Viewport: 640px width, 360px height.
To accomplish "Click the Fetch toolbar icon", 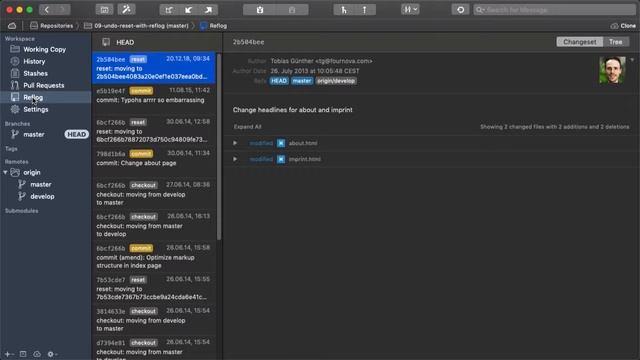I will pyautogui.click(x=169, y=10).
